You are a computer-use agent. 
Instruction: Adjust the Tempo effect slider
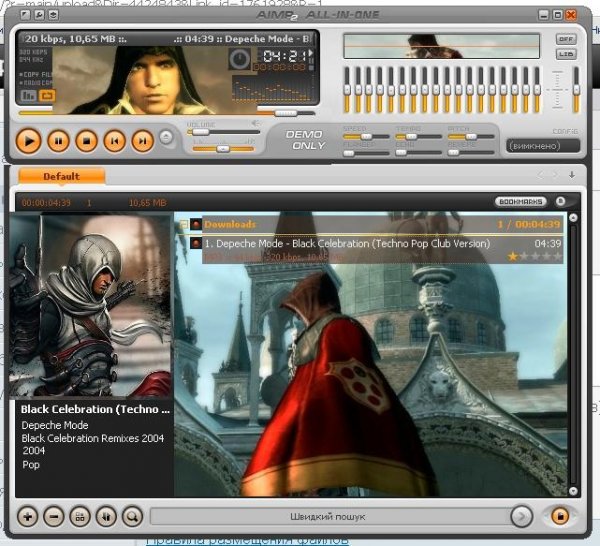pos(418,137)
